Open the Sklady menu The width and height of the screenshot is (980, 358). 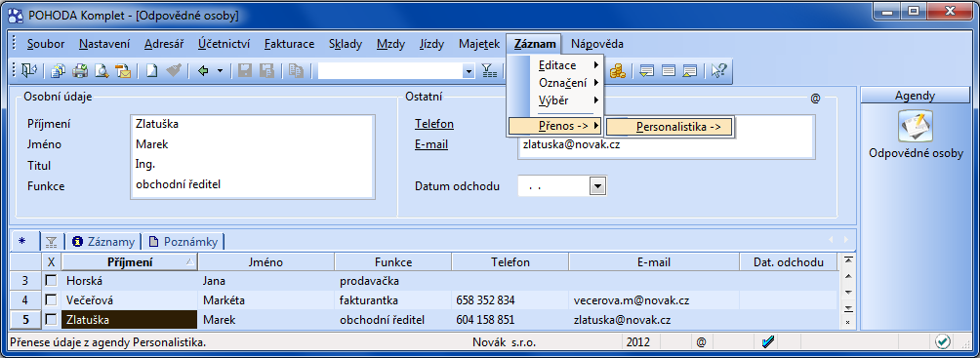click(x=346, y=44)
